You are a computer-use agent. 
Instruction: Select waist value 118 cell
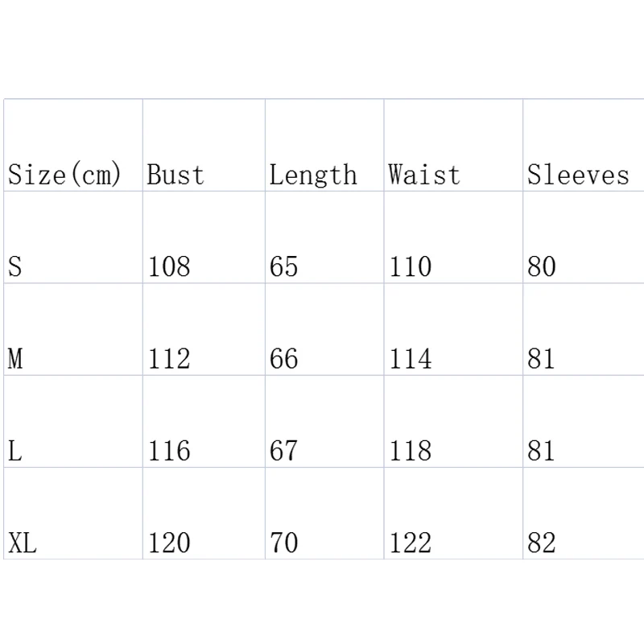click(x=411, y=451)
